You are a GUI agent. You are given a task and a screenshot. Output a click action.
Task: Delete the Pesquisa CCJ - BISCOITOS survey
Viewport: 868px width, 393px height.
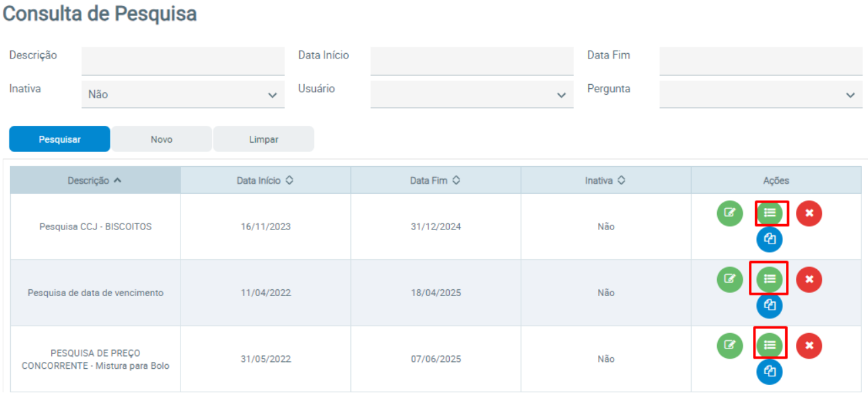coord(809,213)
